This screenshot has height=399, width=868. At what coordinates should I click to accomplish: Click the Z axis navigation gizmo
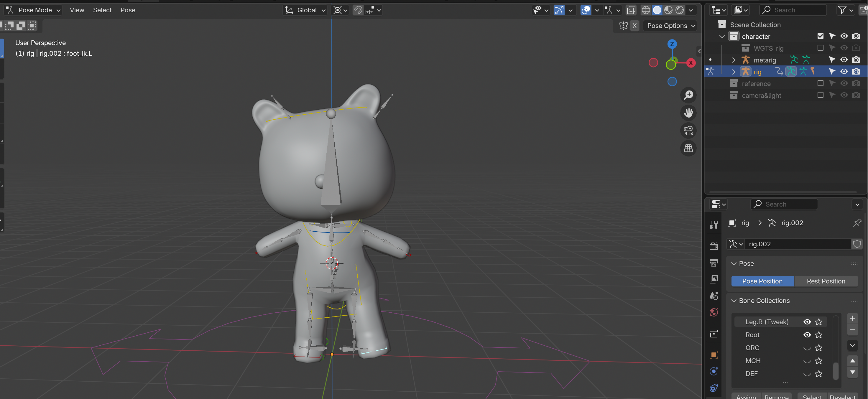point(672,44)
